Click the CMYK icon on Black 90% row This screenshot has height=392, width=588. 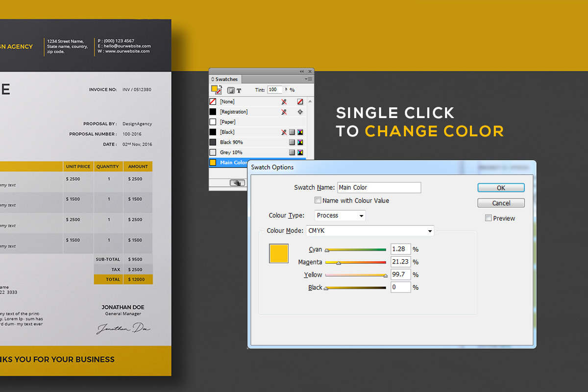pos(300,142)
